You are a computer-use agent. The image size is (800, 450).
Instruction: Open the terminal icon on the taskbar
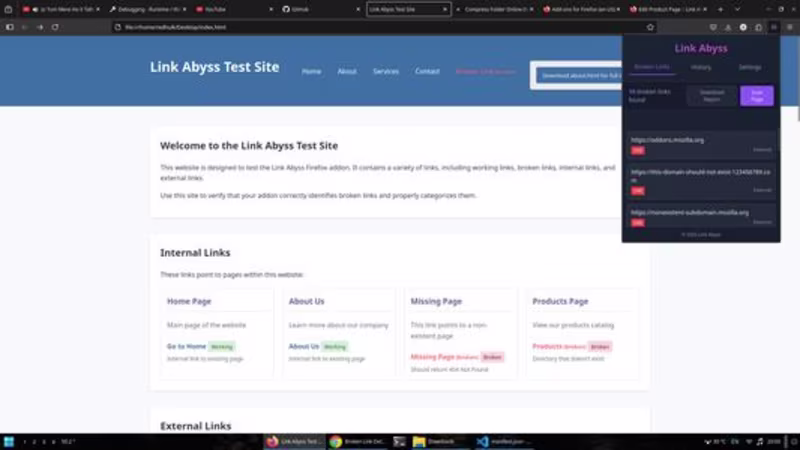pos(399,441)
